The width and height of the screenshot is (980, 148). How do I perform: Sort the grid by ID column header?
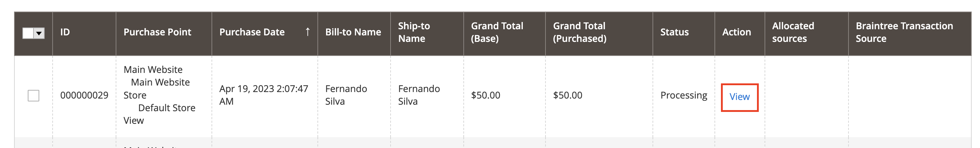(65, 32)
